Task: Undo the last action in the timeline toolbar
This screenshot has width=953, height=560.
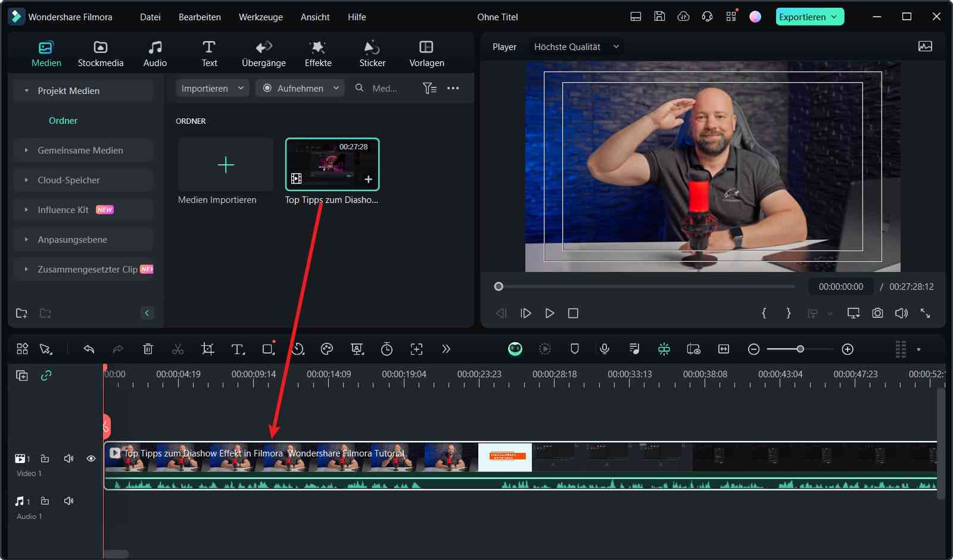Action: 89,349
